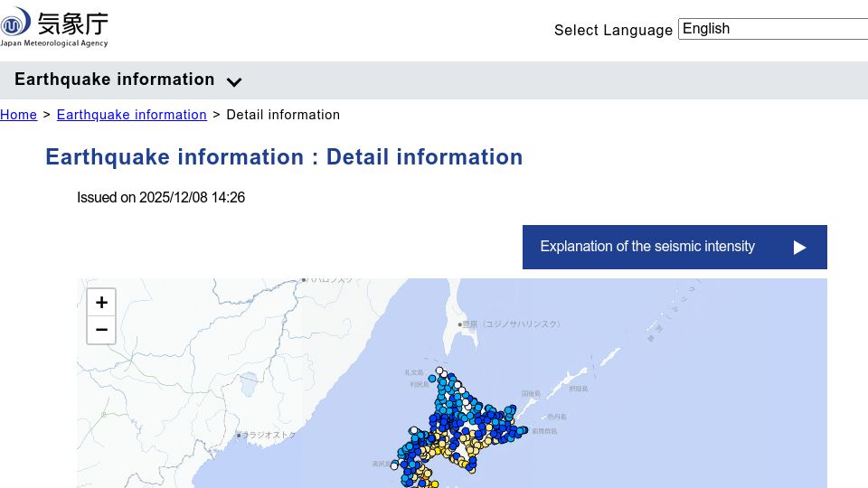
Task: Open Explanation of the seismic intensity
Action: (x=675, y=247)
